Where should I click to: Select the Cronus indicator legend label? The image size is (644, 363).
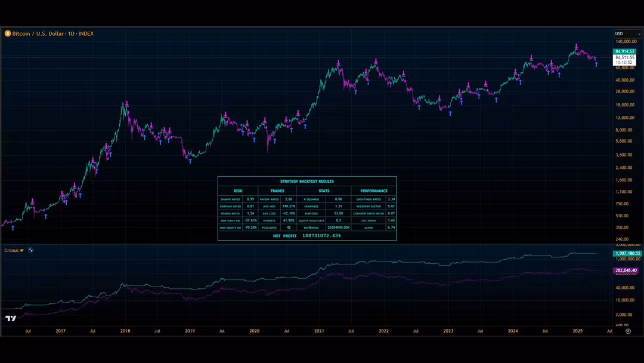coord(12,250)
